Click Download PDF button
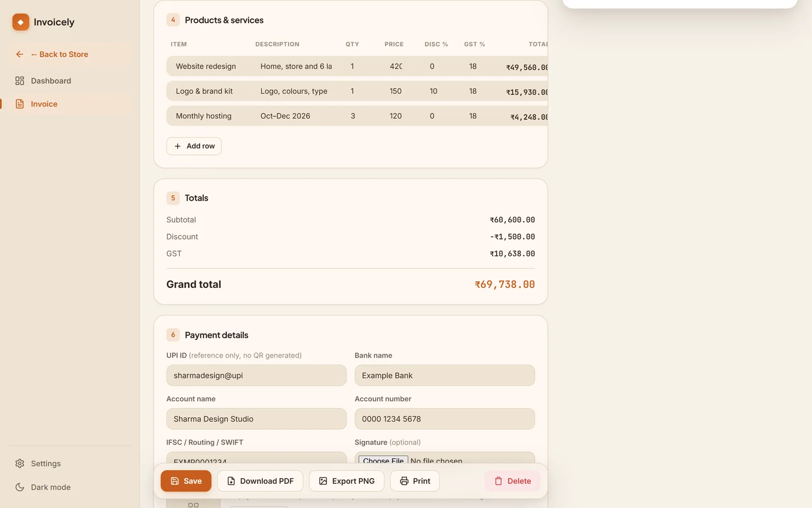This screenshot has width=812, height=508. [260, 481]
